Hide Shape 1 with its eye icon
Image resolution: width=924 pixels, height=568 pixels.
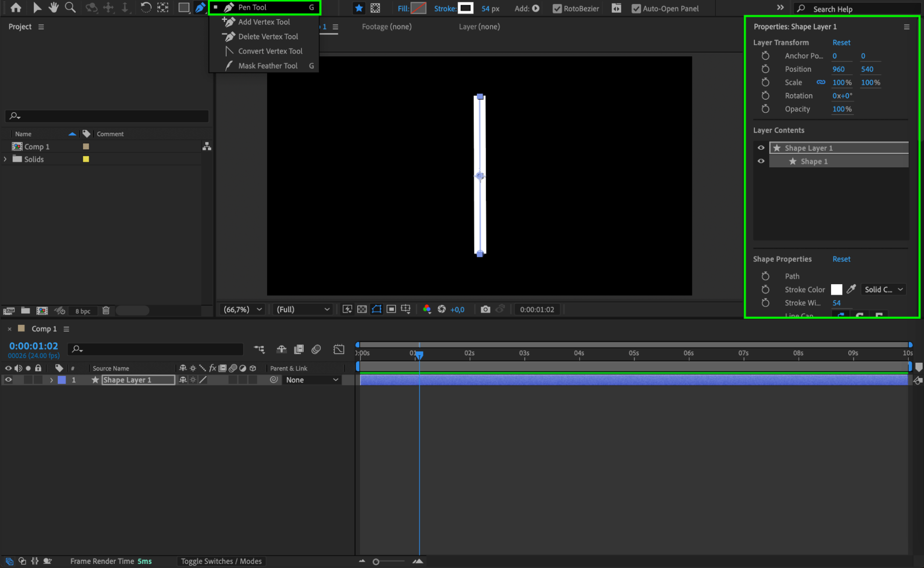761,161
